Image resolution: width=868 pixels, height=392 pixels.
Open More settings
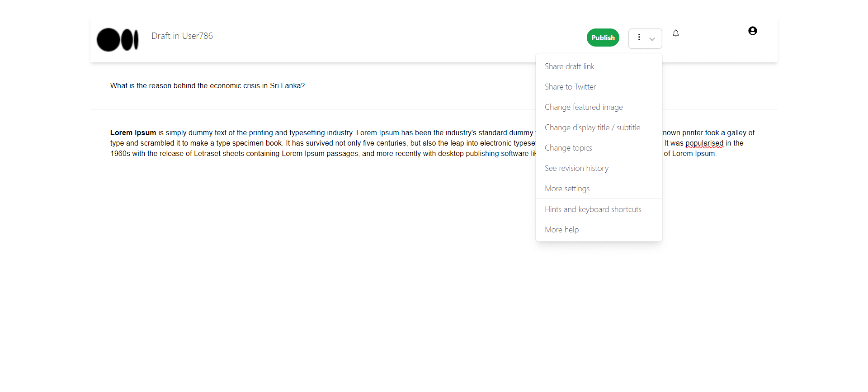[567, 189]
